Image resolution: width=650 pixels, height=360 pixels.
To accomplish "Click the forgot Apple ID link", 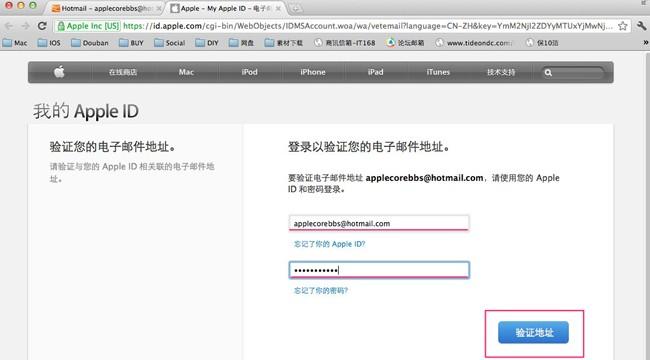I will 330,244.
